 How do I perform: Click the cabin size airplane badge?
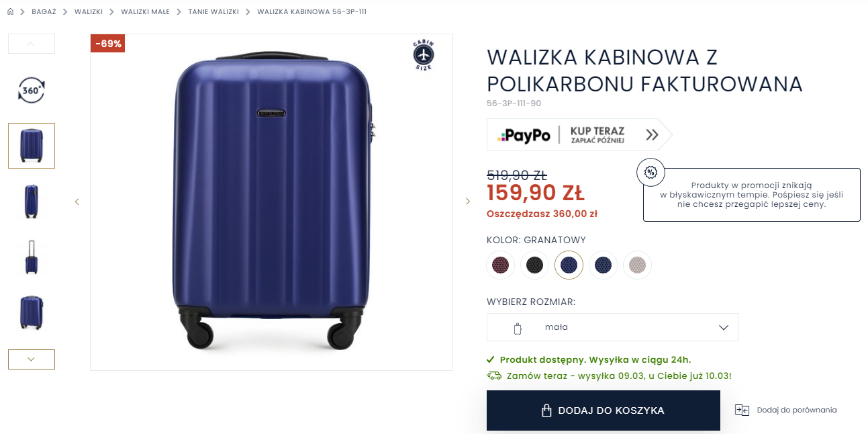(424, 55)
